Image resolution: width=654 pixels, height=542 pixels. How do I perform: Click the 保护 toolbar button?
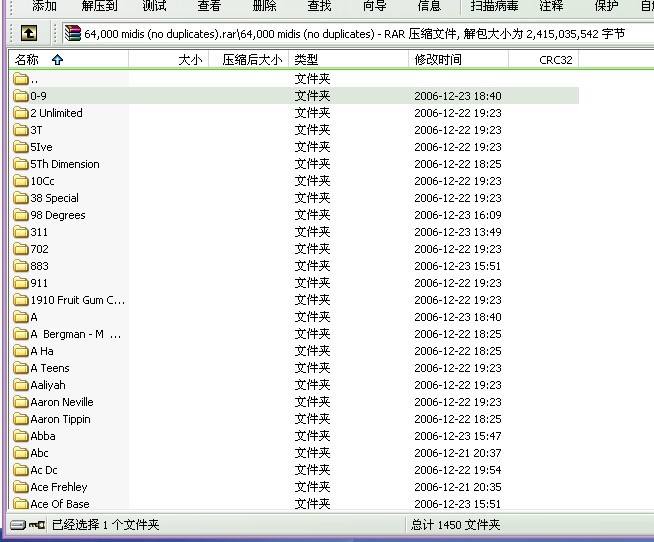pos(606,6)
